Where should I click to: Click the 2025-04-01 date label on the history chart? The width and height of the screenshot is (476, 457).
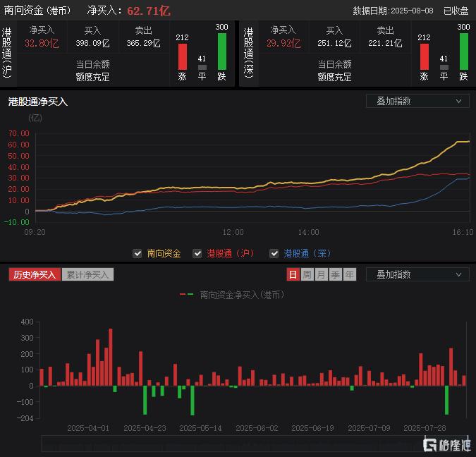(x=88, y=428)
